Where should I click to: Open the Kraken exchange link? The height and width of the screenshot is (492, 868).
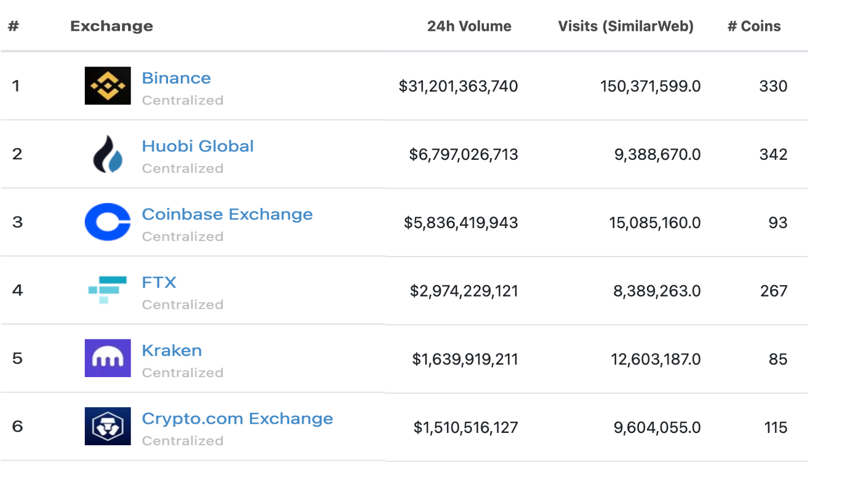click(172, 351)
